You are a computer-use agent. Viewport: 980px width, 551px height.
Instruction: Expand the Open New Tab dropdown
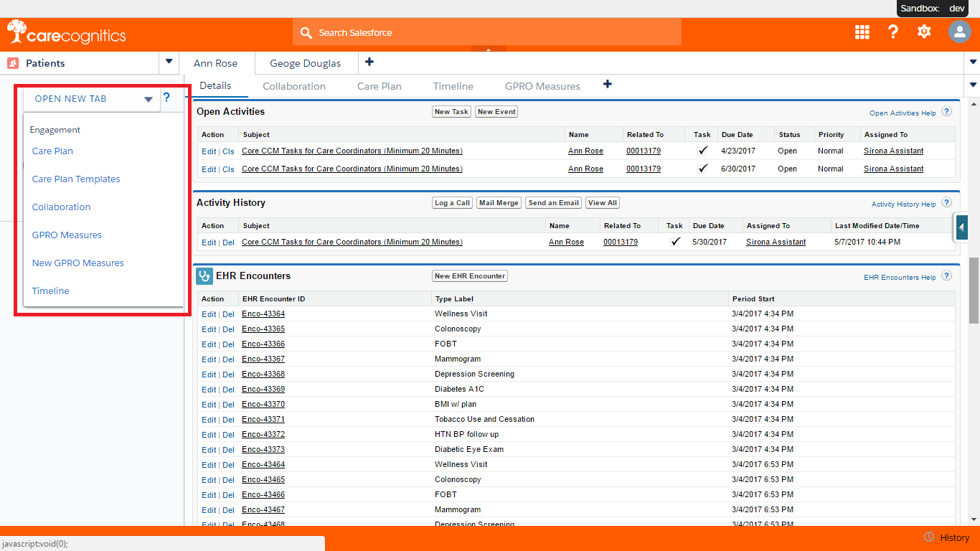[149, 100]
